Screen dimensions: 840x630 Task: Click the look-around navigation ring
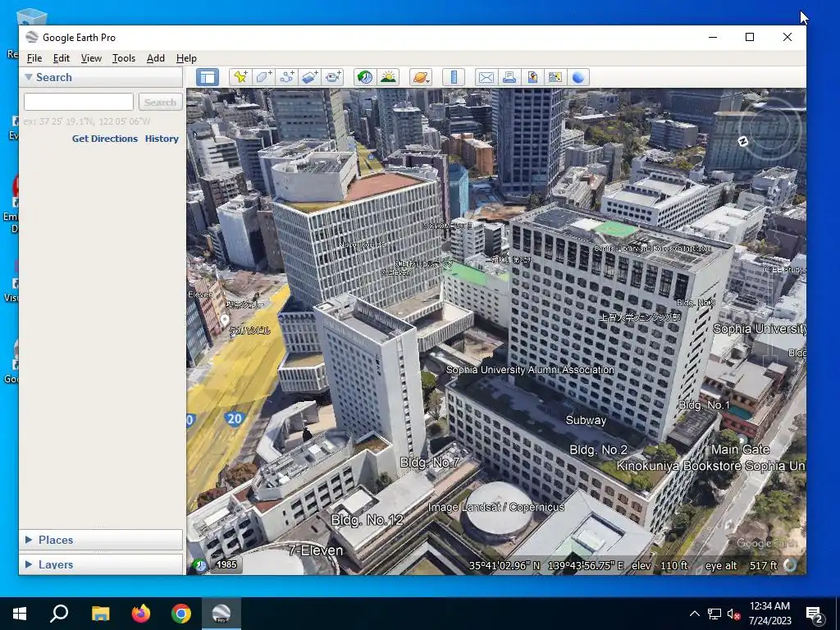click(769, 127)
